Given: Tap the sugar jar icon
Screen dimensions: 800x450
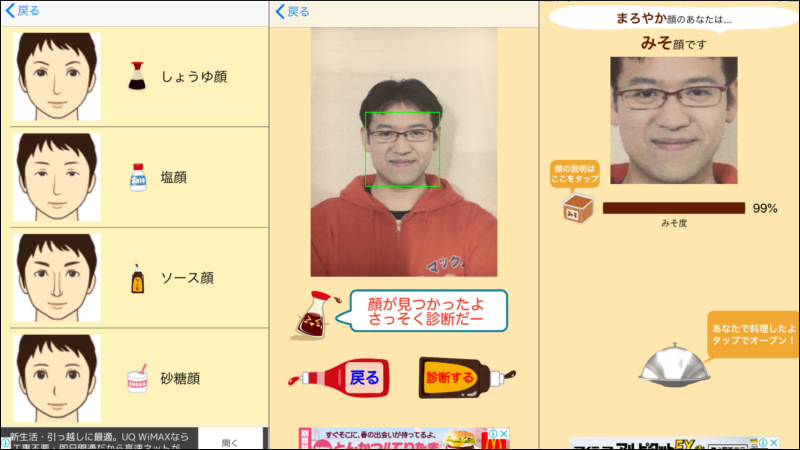Looking at the screenshot, I should pyautogui.click(x=136, y=379).
